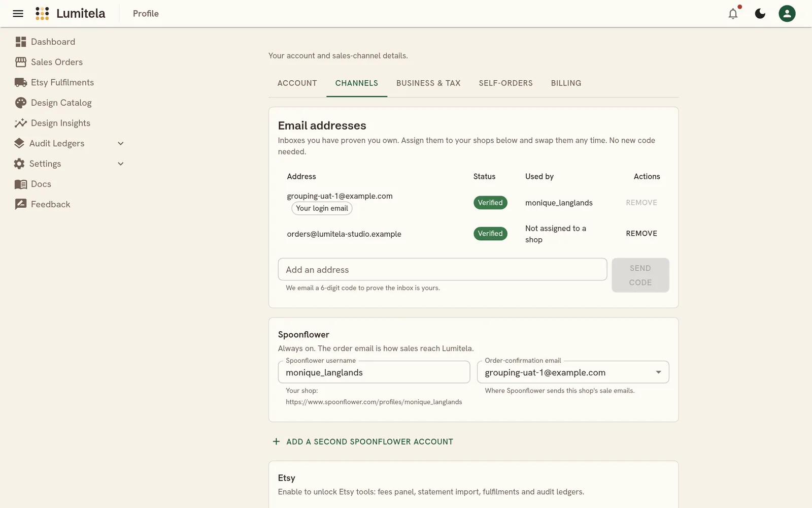Click the Email addresses heading
This screenshot has height=508, width=812.
point(322,125)
